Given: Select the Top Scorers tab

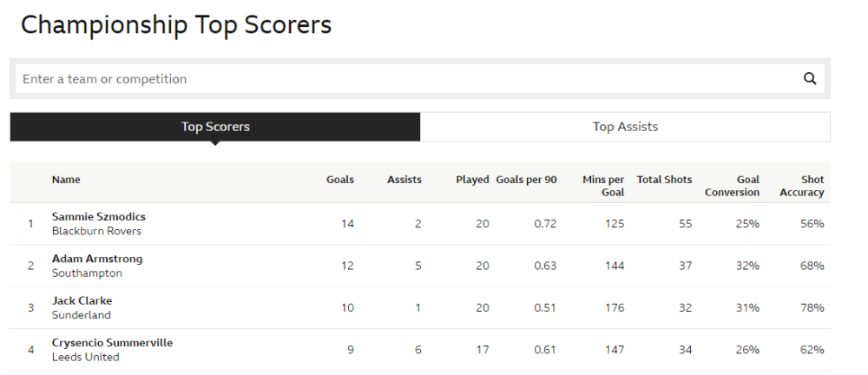Looking at the screenshot, I should point(215,127).
